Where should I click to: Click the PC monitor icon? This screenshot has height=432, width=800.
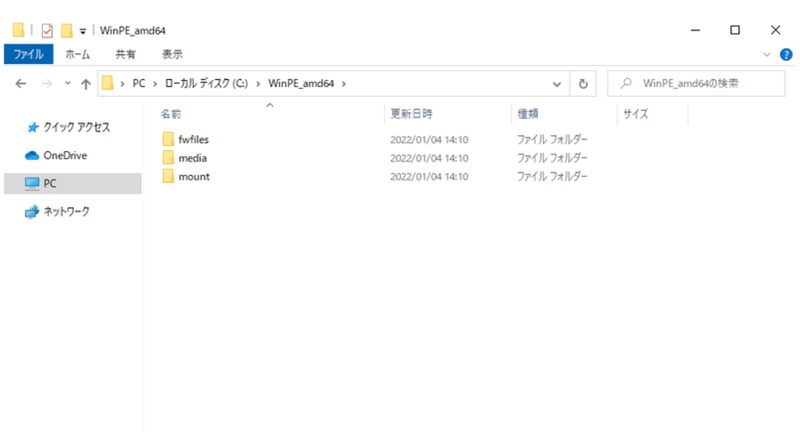pyautogui.click(x=32, y=183)
